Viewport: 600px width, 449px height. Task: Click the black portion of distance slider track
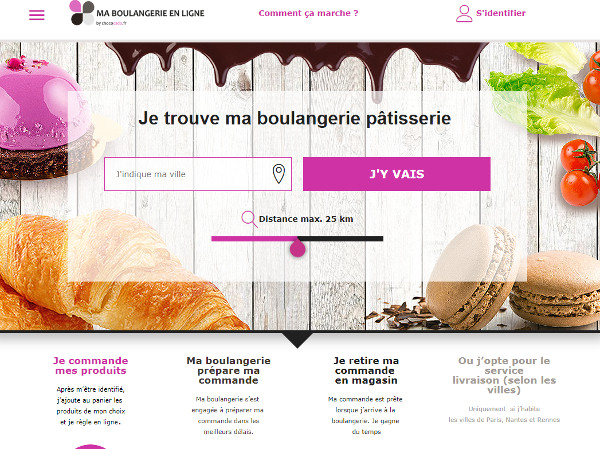341,238
